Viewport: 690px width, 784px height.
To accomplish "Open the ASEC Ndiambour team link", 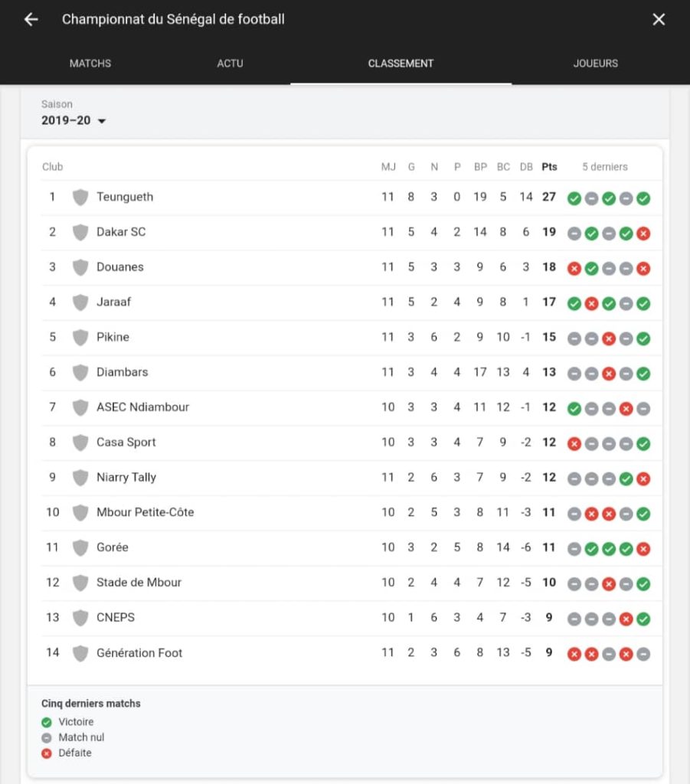I will pos(142,407).
